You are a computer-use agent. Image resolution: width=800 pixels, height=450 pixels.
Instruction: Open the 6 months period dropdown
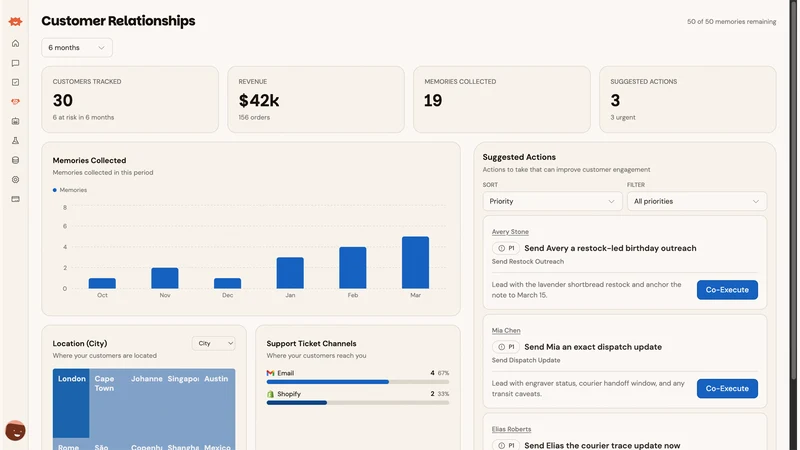pyautogui.click(x=77, y=47)
